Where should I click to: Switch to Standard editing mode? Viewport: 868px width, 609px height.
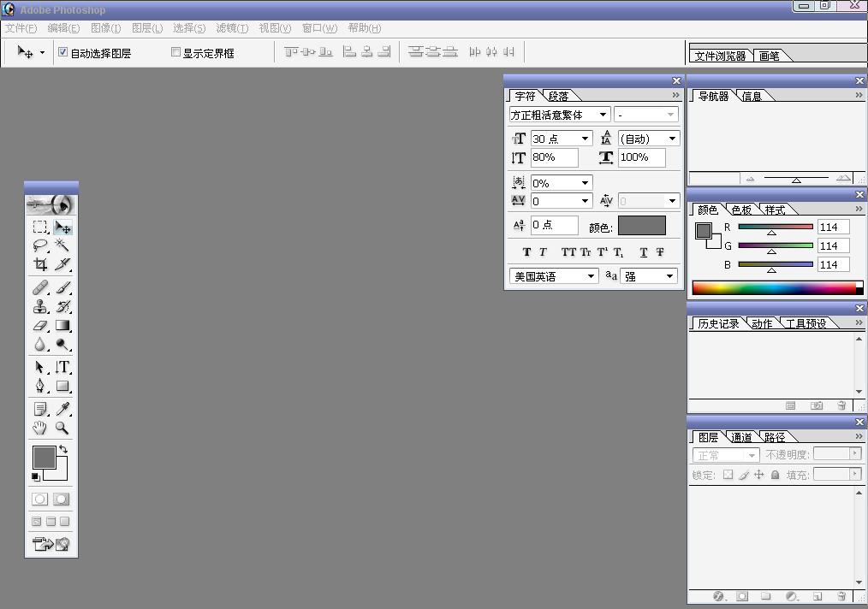40,499
